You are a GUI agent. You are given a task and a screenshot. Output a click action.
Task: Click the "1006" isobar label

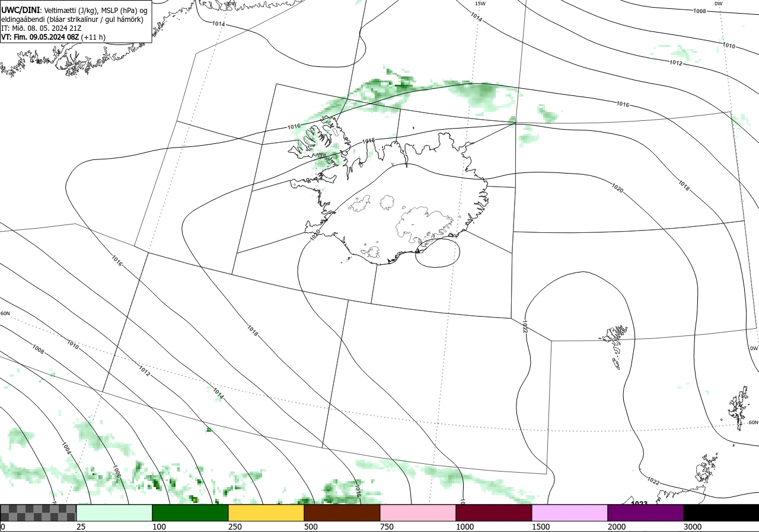tap(116, 472)
